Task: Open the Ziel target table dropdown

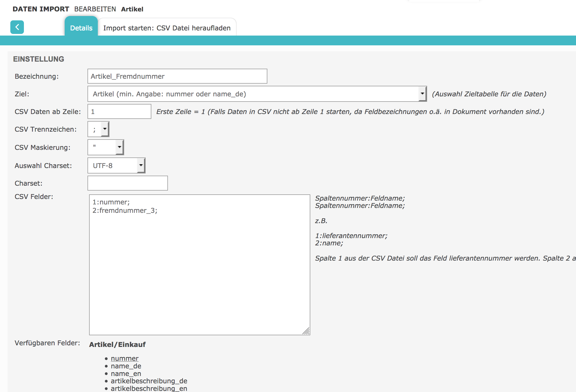Action: pyautogui.click(x=257, y=94)
